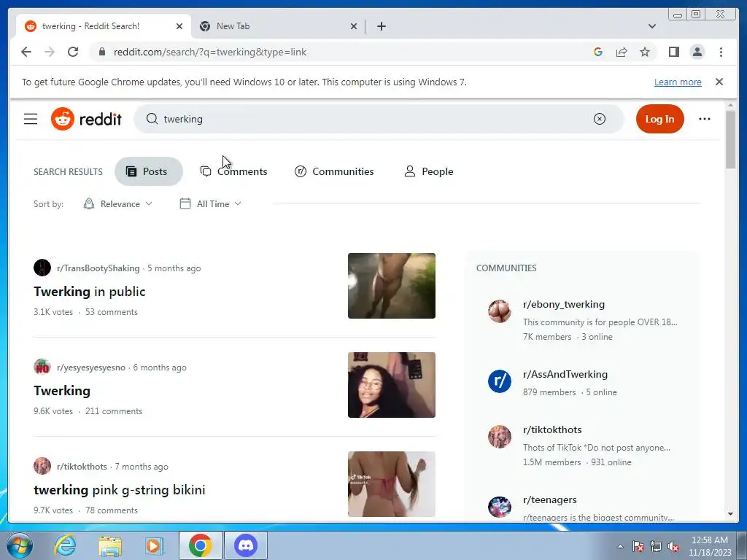
Task: Click r/teenagers community avatar
Action: point(499,507)
